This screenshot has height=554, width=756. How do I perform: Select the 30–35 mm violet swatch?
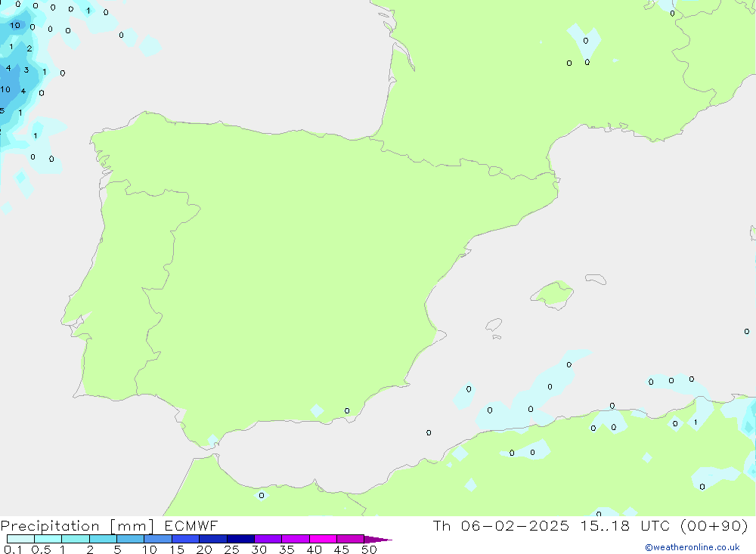pyautogui.click(x=268, y=539)
